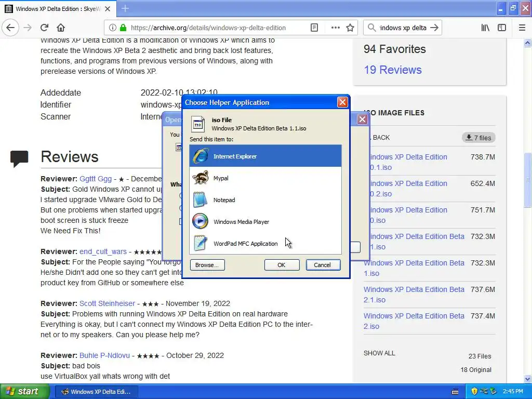The width and height of the screenshot is (532, 399).
Task: Open the Windows start button
Action: (25, 392)
